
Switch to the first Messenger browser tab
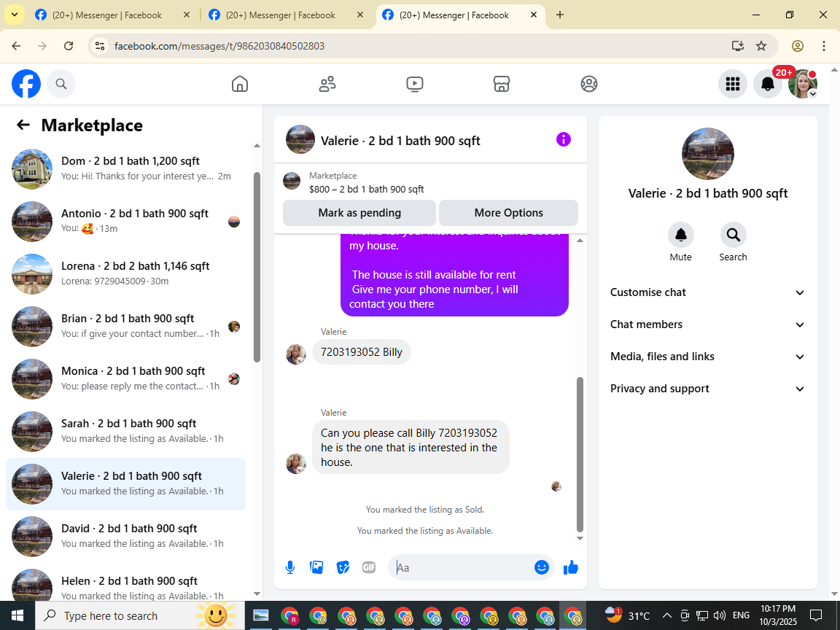[112, 15]
